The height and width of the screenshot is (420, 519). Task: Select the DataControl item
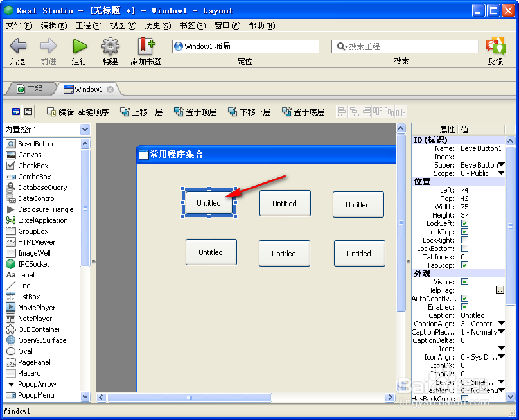click(37, 198)
